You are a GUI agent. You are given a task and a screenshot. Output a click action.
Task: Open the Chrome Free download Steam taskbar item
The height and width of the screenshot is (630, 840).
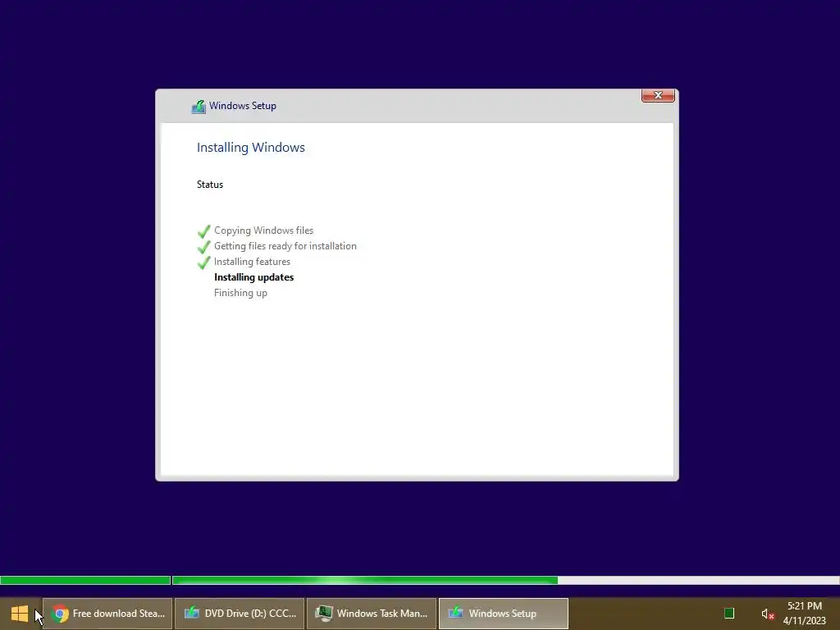pyautogui.click(x=107, y=614)
